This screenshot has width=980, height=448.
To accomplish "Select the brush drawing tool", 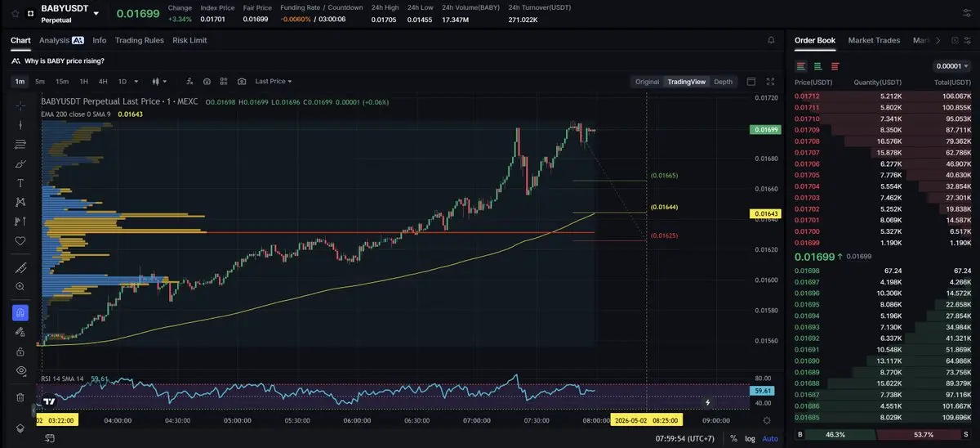I will [x=20, y=164].
